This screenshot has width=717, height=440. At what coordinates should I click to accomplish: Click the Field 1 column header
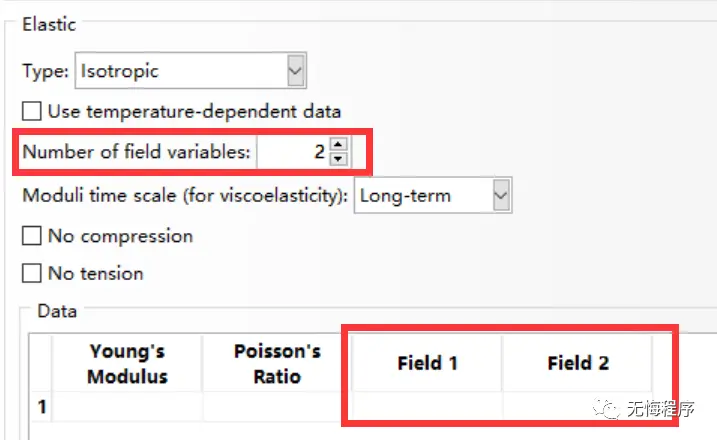(x=427, y=363)
